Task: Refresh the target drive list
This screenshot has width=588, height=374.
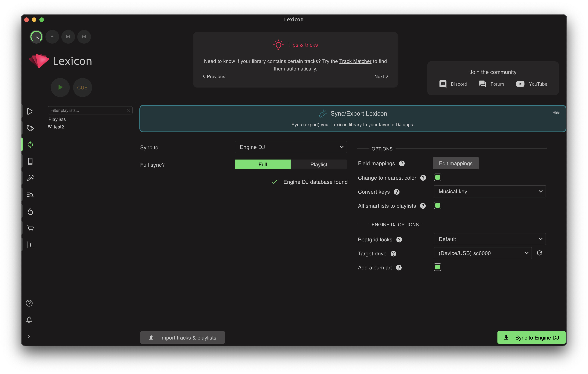Action: (539, 253)
